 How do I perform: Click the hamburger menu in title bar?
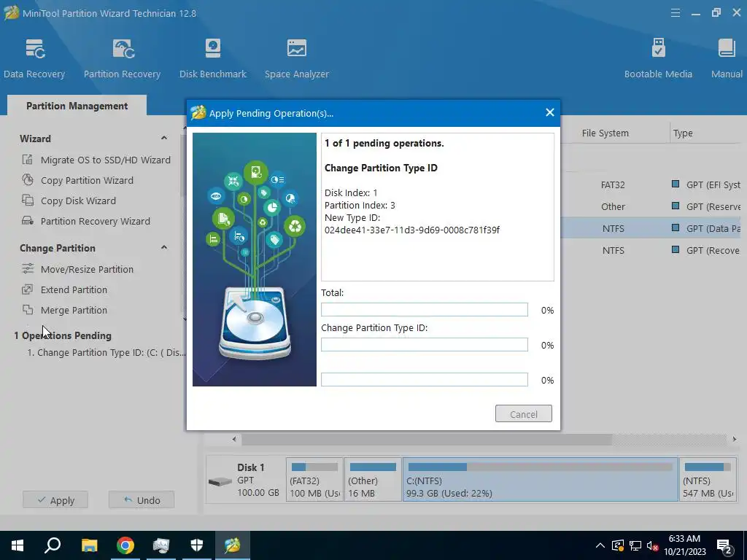[x=675, y=13]
